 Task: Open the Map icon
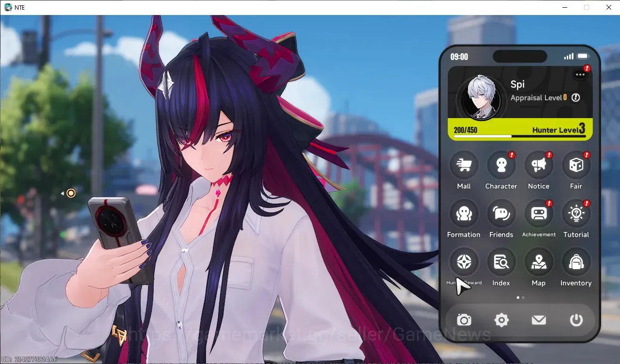pos(539,262)
